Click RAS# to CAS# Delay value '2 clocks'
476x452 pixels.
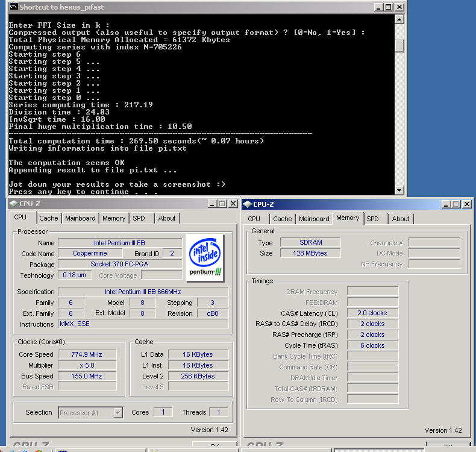pyautogui.click(x=373, y=324)
